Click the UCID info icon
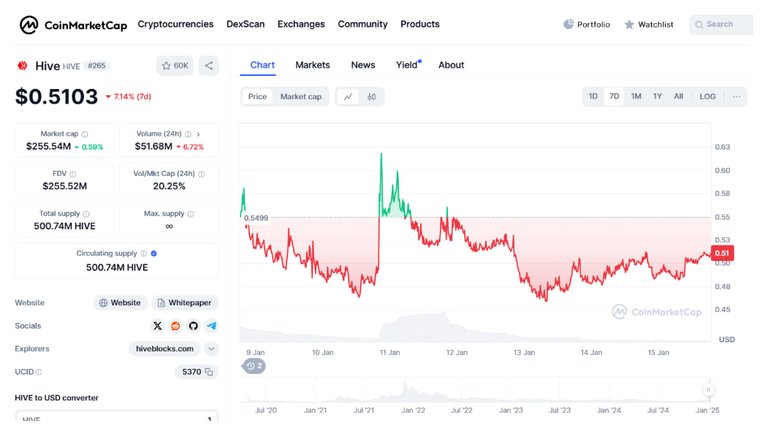Image resolution: width=768 pixels, height=425 pixels. coord(39,372)
